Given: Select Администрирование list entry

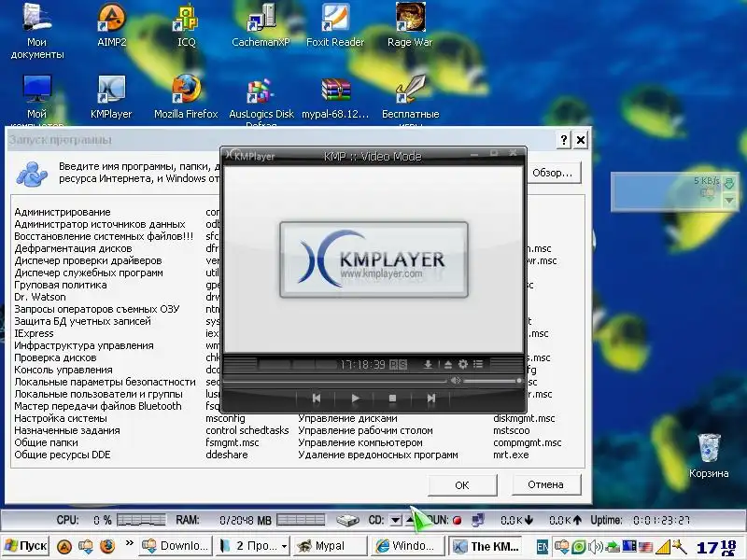Looking at the screenshot, I should [63, 212].
